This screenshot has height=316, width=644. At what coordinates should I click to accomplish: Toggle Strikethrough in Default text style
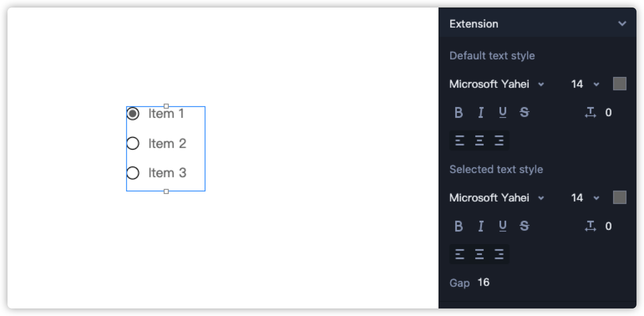pos(525,112)
